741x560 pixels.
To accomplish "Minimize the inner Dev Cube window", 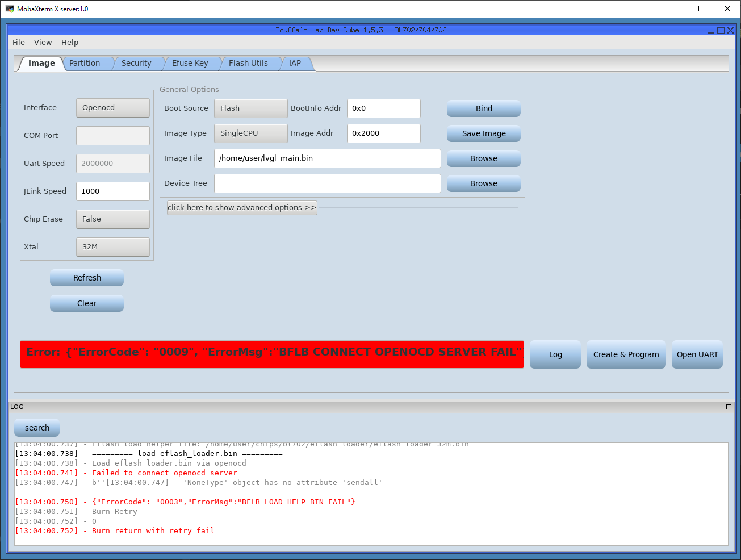I will point(711,31).
